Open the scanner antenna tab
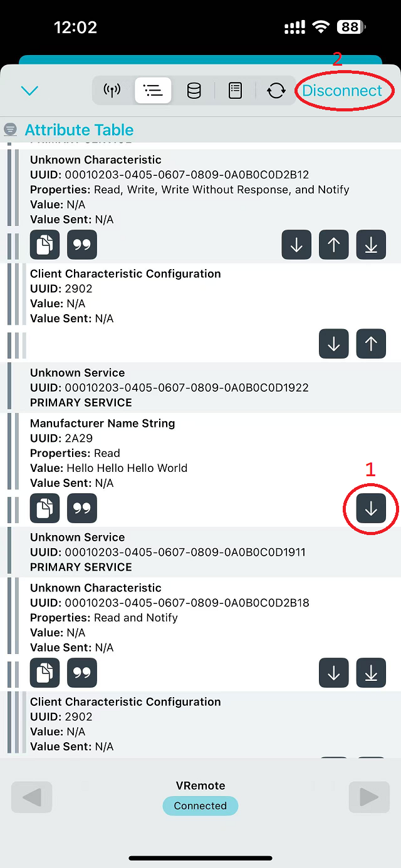The image size is (401, 868). [112, 91]
